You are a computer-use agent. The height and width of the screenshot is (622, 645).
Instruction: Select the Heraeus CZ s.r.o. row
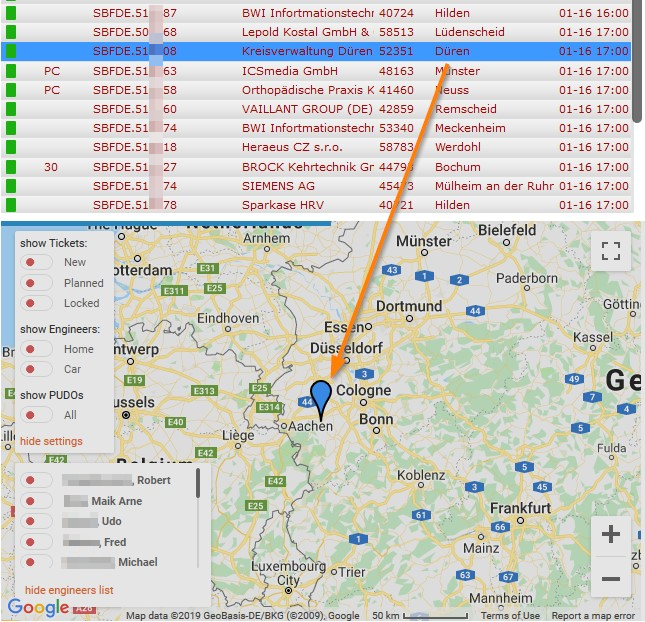pos(316,147)
